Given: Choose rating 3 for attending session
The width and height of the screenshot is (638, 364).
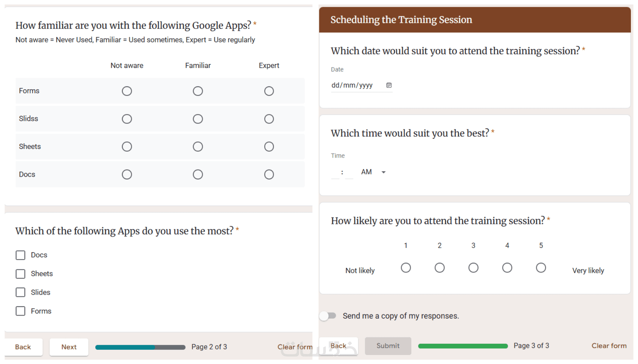Looking at the screenshot, I should [x=473, y=268].
